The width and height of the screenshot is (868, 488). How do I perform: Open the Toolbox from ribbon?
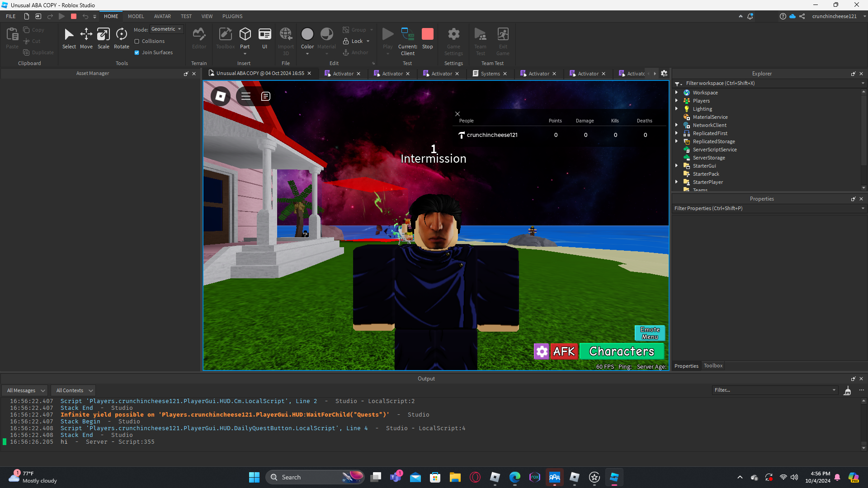[x=225, y=38]
